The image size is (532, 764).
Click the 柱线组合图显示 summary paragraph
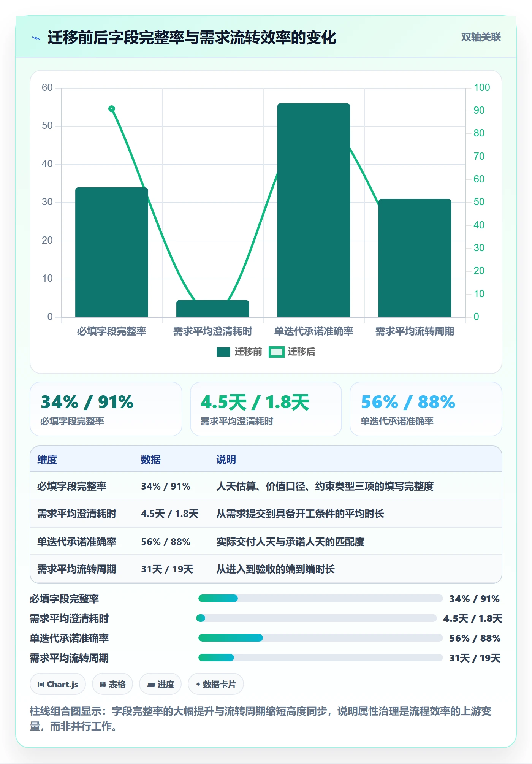pos(261,718)
